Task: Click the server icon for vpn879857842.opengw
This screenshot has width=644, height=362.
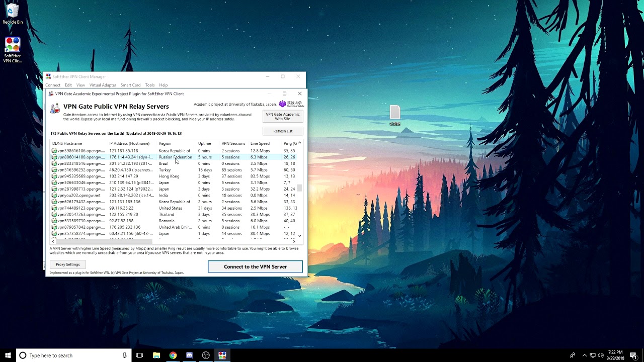Action: 54,227
